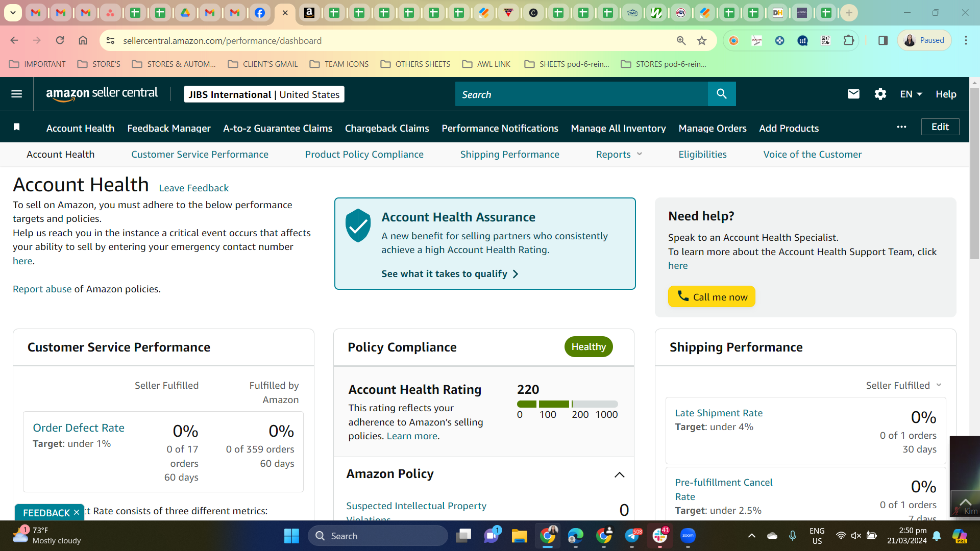Open Zoom from the taskbar

click(688, 536)
